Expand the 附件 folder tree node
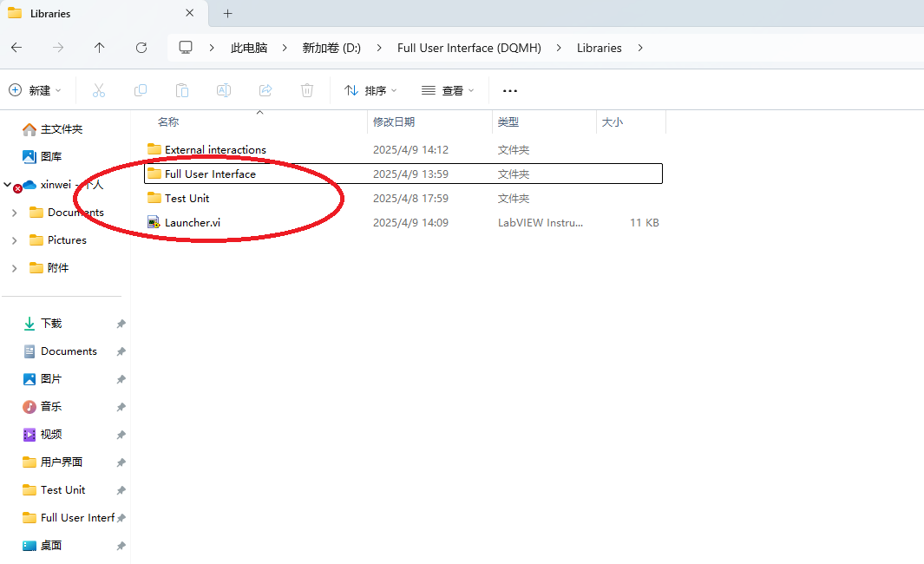 pyautogui.click(x=14, y=268)
